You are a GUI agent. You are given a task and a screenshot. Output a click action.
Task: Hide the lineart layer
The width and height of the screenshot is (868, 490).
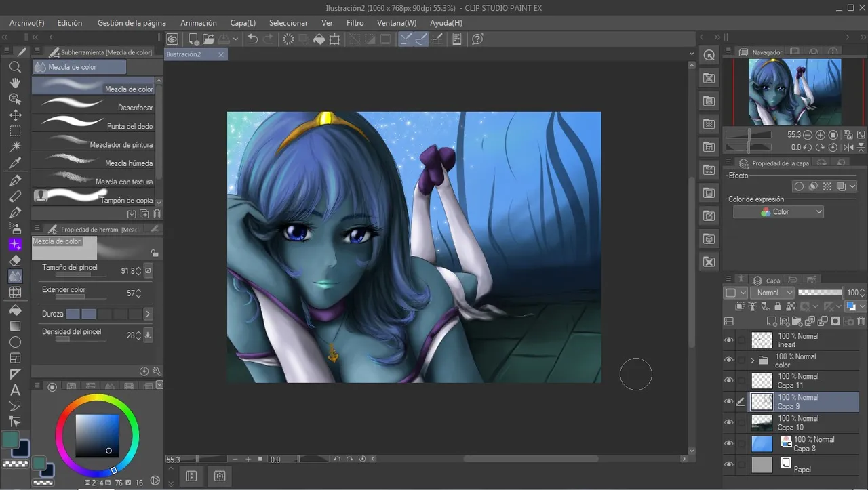(x=729, y=340)
